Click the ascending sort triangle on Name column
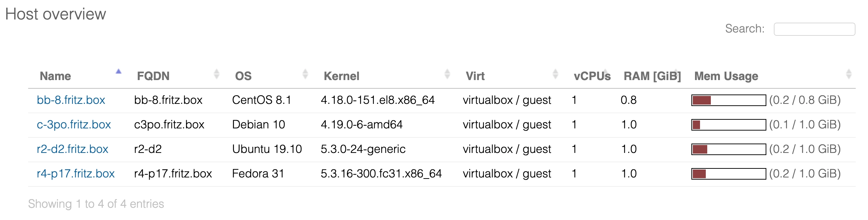868x220 pixels. point(118,71)
